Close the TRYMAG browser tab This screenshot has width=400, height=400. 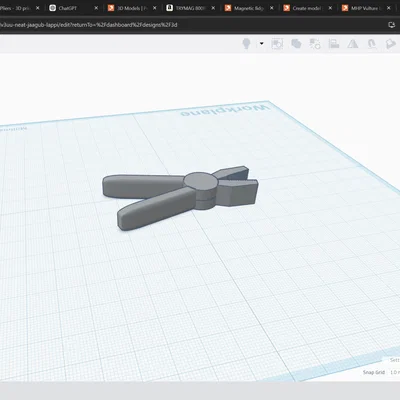[213, 8]
